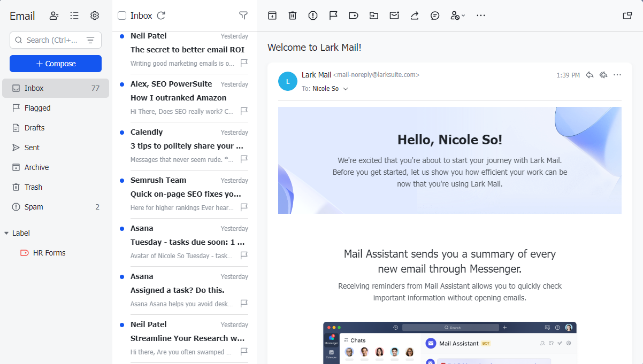Screen dimensions: 643x364
Task: Click the share/forward arrow icon in the message toolbar
Action: [415, 16]
